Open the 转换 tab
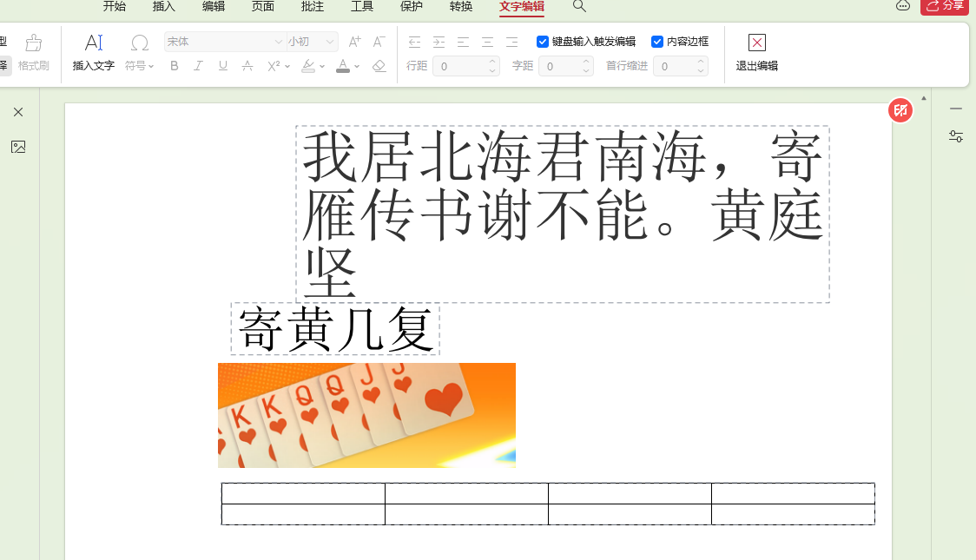This screenshot has height=560, width=976. [461, 7]
